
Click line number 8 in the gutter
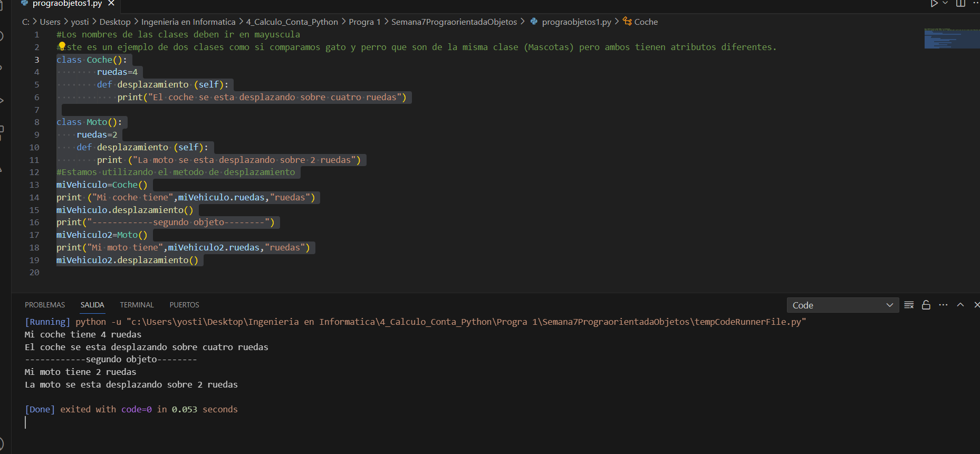37,122
